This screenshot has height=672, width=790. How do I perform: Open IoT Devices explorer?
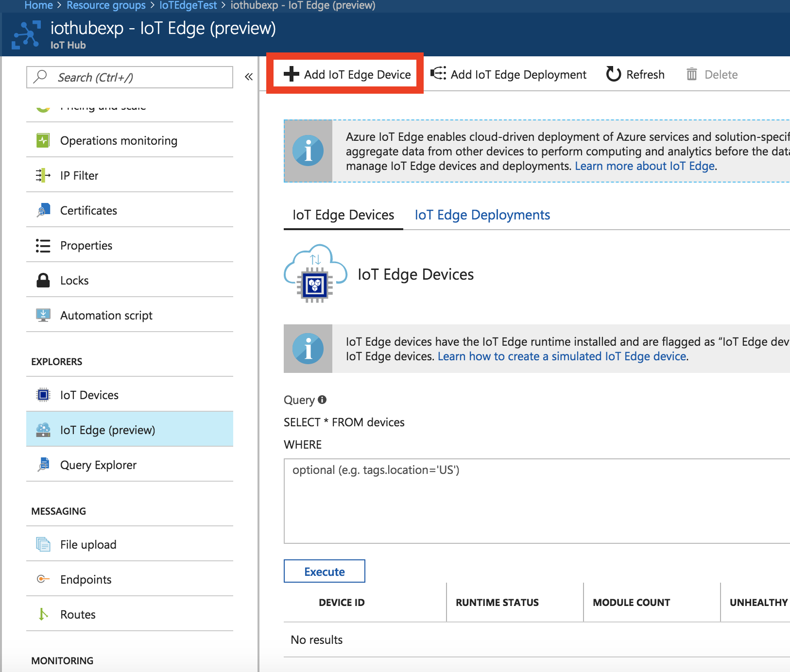tap(130, 395)
